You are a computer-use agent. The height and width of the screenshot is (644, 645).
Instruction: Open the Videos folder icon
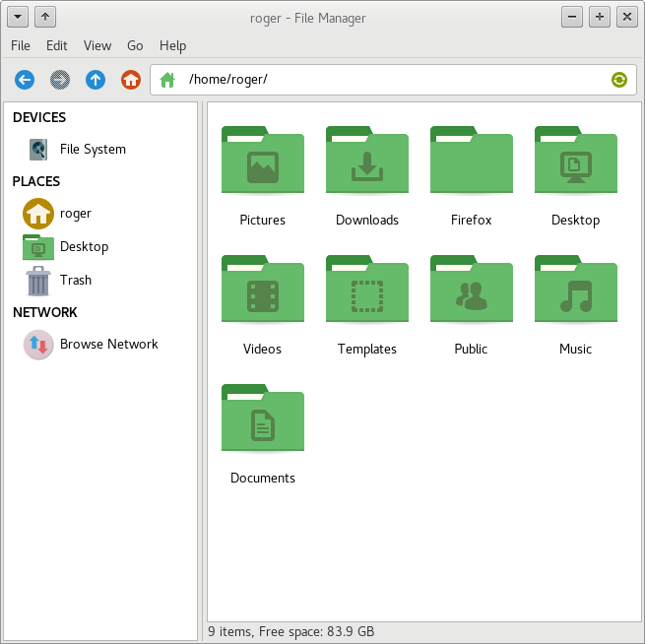point(262,291)
